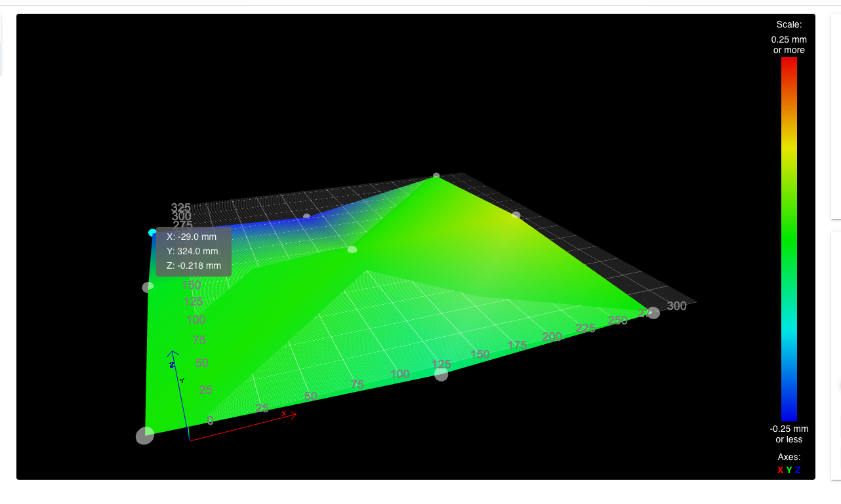Click the probe point at the mesh center

pos(352,249)
